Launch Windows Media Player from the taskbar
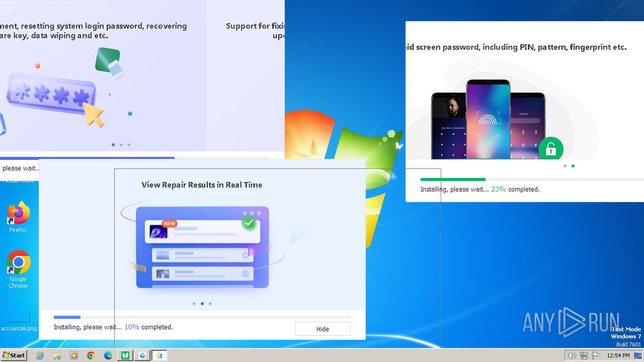 pos(74,355)
